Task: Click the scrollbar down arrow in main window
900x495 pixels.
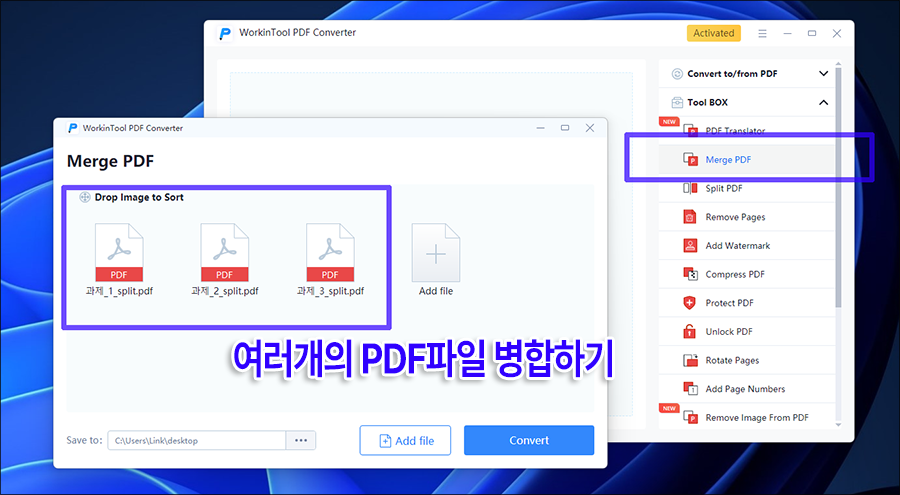Action: [x=838, y=425]
